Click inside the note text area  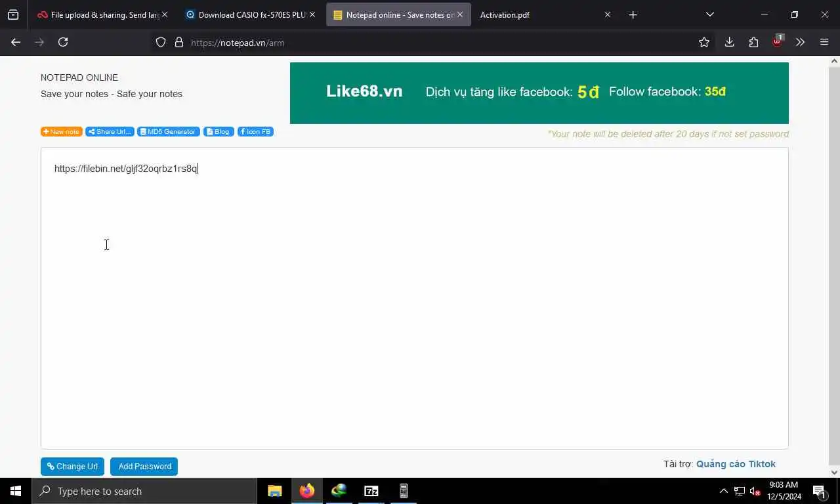pyautogui.click(x=414, y=298)
